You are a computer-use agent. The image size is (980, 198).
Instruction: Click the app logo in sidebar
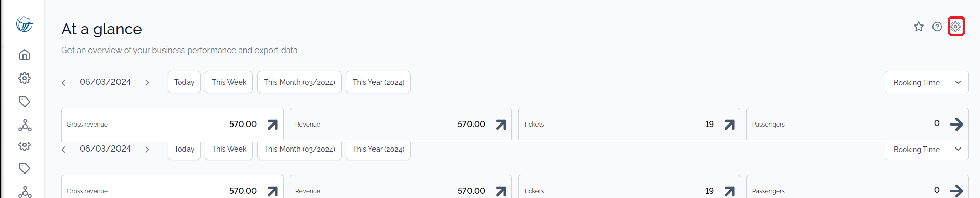click(x=25, y=24)
